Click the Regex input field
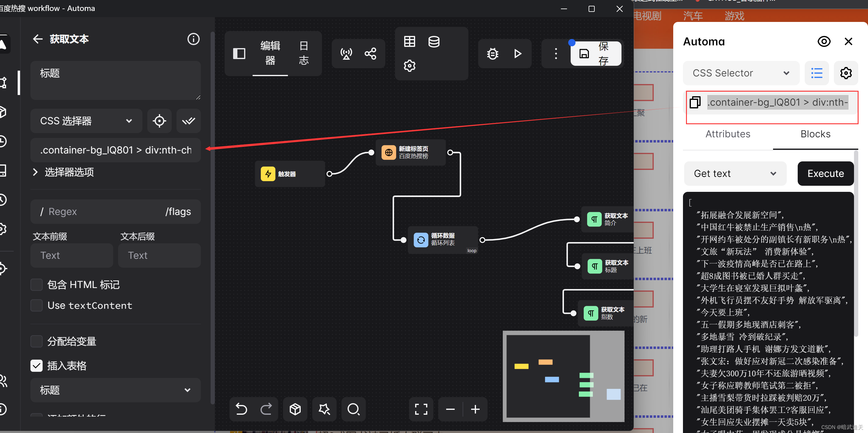 pyautogui.click(x=101, y=211)
